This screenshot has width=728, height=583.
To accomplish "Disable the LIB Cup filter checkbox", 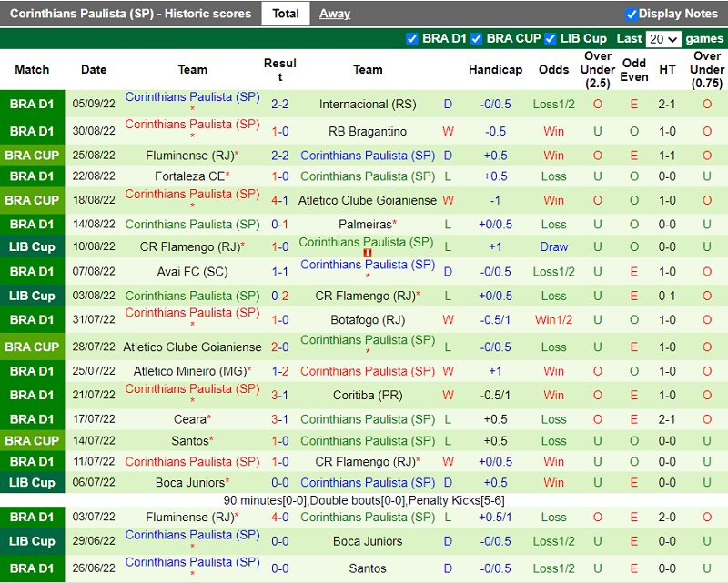I will click(550, 38).
